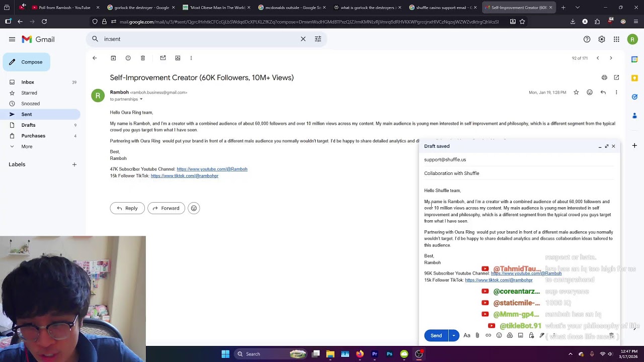Open the YouTube channel link in the sent email

[x=212, y=169]
